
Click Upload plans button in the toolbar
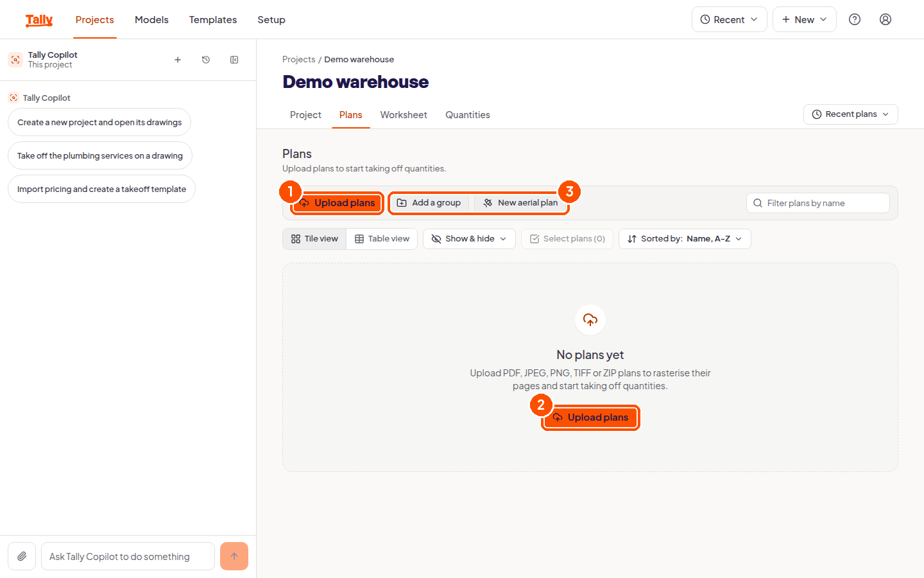click(338, 203)
